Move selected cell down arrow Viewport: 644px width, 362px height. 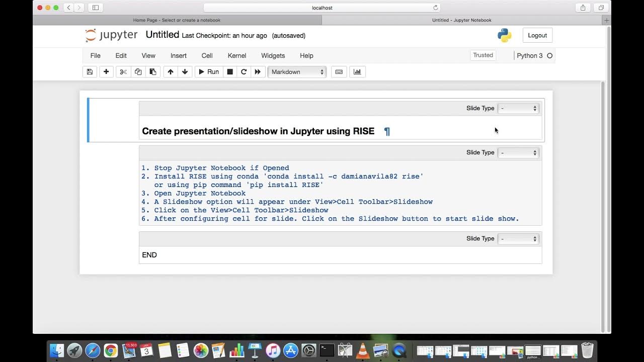point(185,72)
